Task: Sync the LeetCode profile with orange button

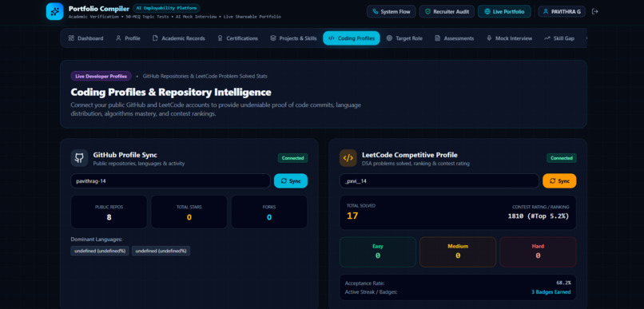Action: pos(559,181)
